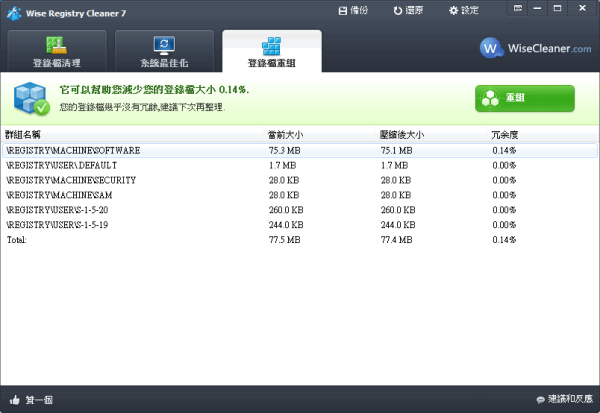This screenshot has height=413, width=600.
Task: Minimize the Wise Registry Cleaner window
Action: coord(537,8)
